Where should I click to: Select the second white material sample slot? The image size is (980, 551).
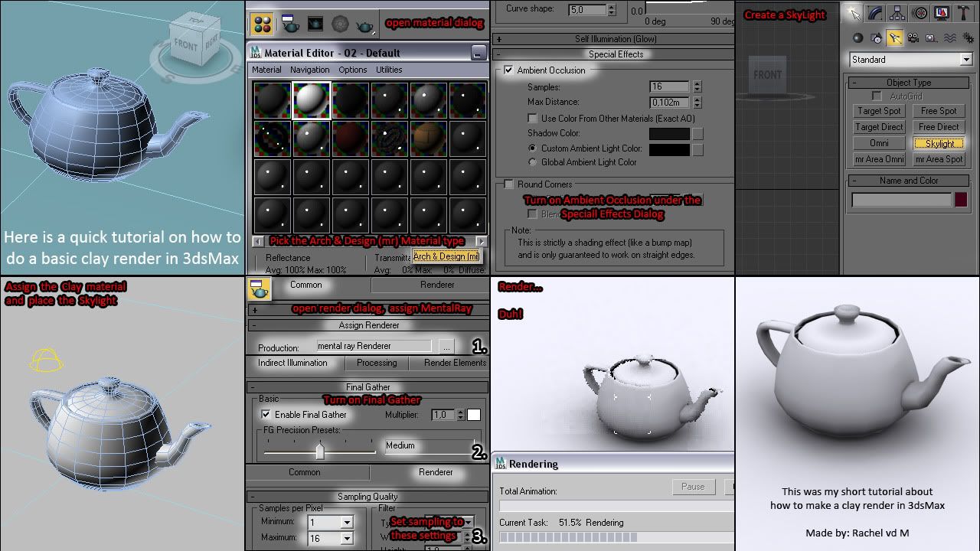click(312, 99)
